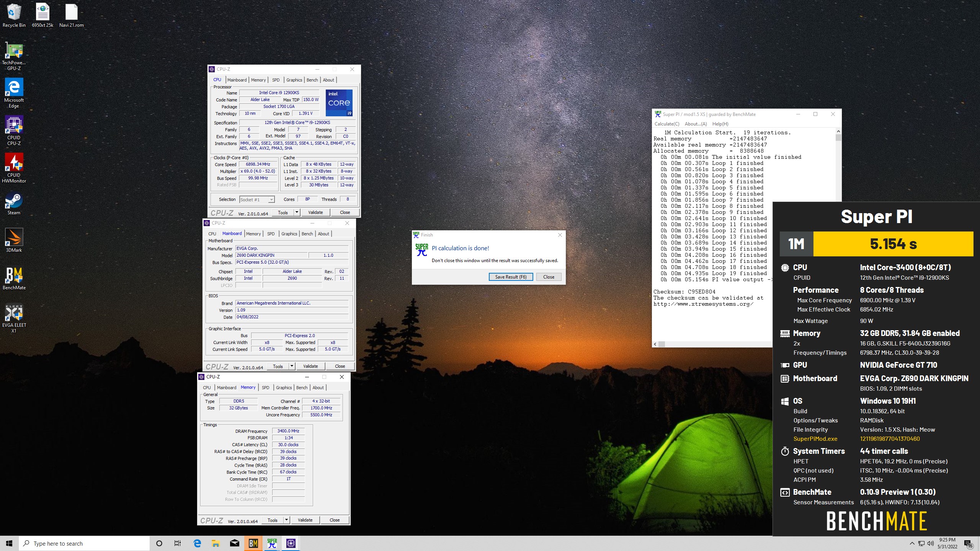Switch to Super PI taskbar icon
The image size is (980, 551).
pos(272,543)
